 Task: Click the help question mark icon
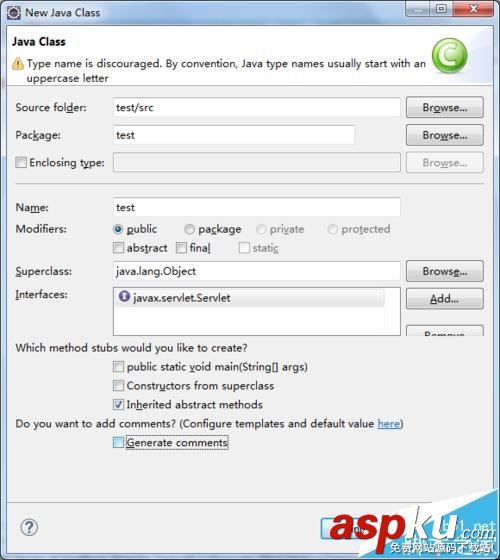pyautogui.click(x=29, y=527)
